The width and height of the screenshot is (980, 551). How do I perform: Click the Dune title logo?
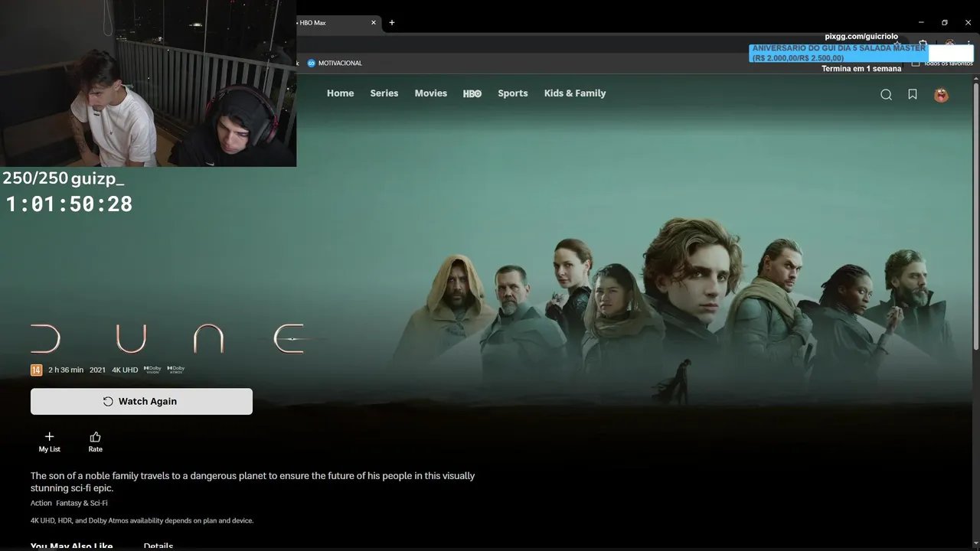[x=167, y=339]
